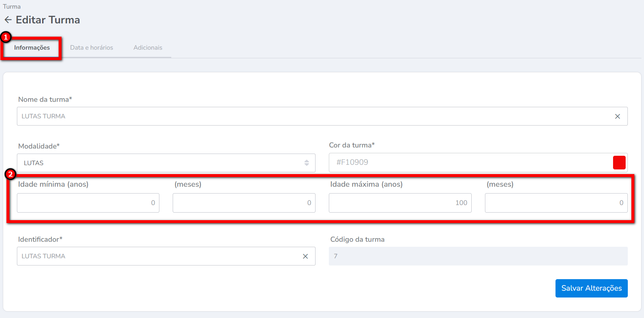Go to the Adicionais tab
Screen dimensions: 644x318
click(148, 48)
